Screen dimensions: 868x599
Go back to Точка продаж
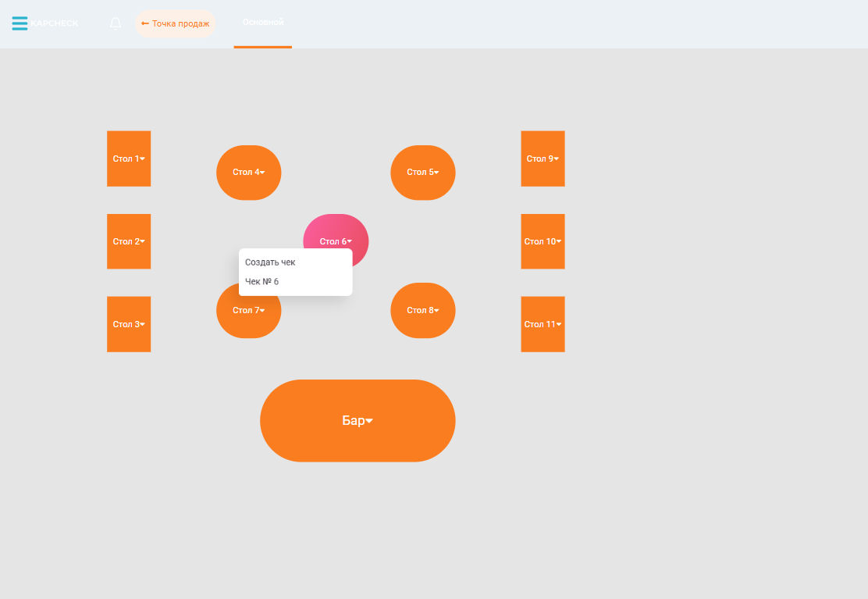(175, 23)
